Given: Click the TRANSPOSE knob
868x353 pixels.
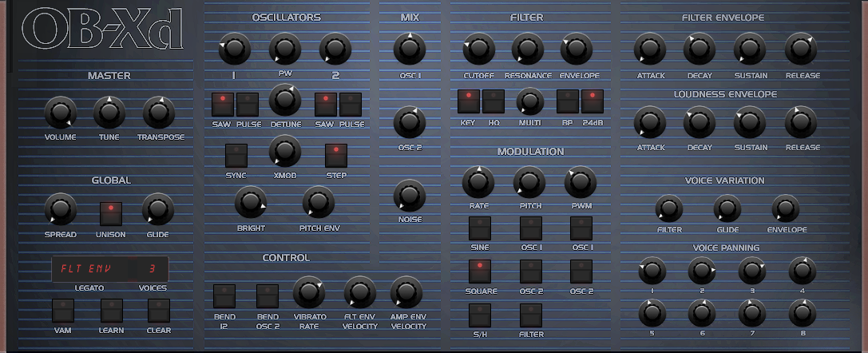Looking at the screenshot, I should tap(159, 113).
